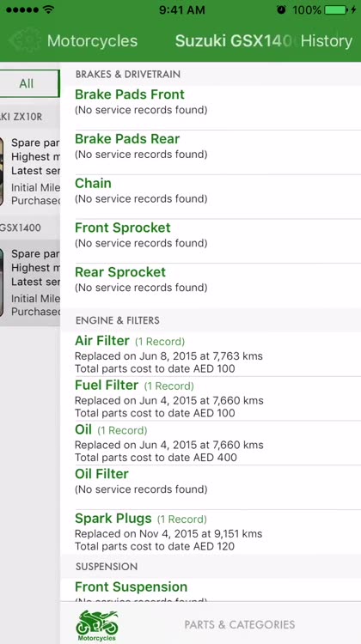Image resolution: width=361 pixels, height=644 pixels.
Task: Select Front Suspension part row
Action: 211,590
